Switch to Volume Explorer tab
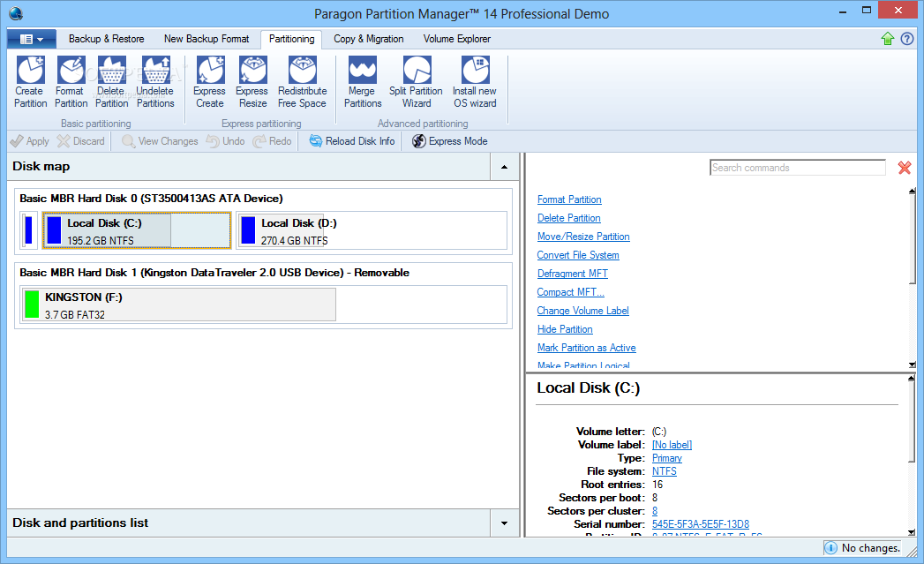The image size is (924, 564). [456, 39]
